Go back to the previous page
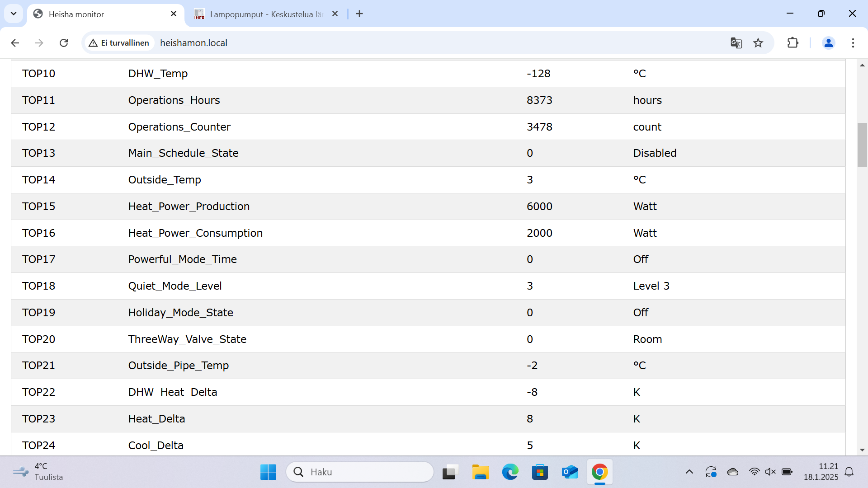The width and height of the screenshot is (868, 488). click(x=15, y=43)
